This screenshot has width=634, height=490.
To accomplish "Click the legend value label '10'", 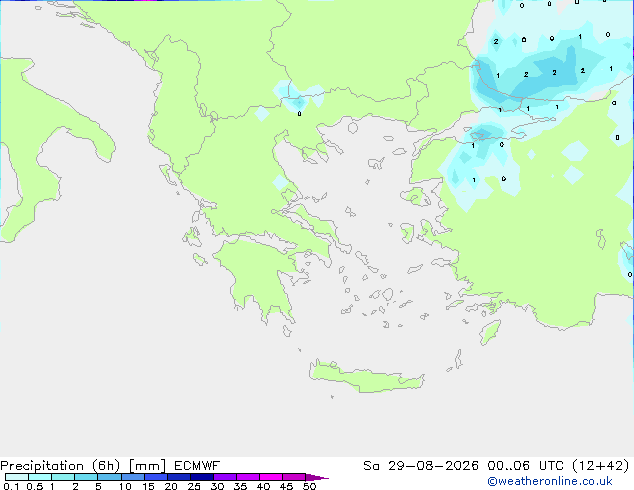I will [125, 486].
